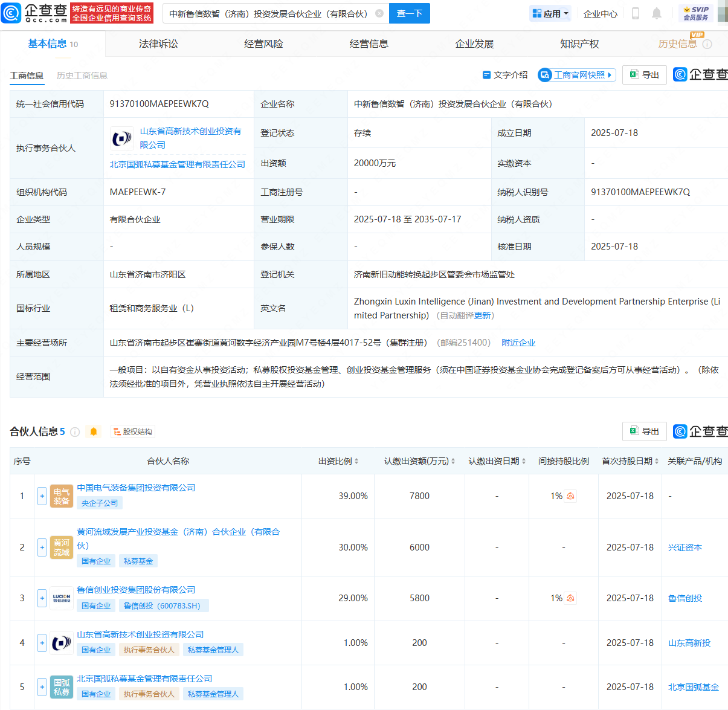Open 中国电气装备集团投资有限公司 link
The width and height of the screenshot is (728, 710).
[x=136, y=488]
